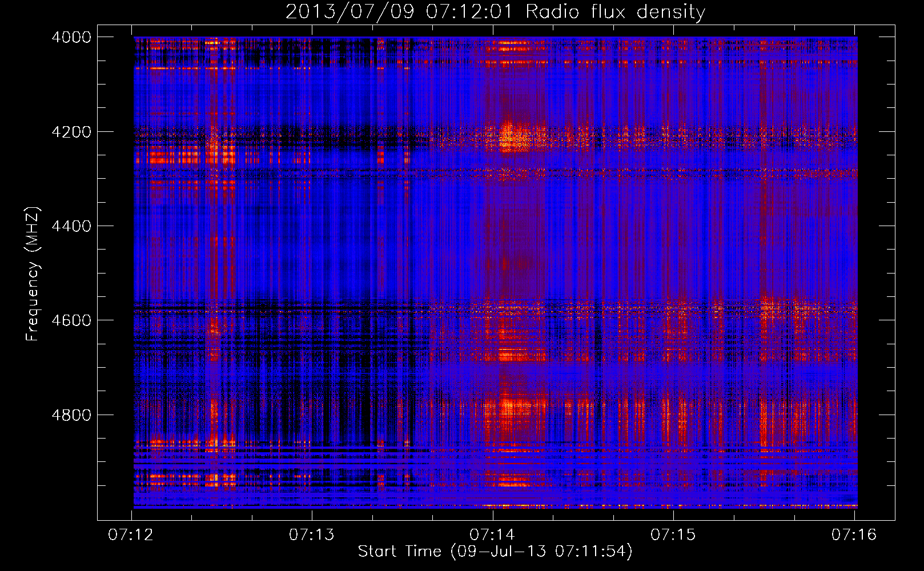
Task: Click the 'Start Time (09-Jul-13 07:11:54)' axis title
Action: tap(495, 552)
